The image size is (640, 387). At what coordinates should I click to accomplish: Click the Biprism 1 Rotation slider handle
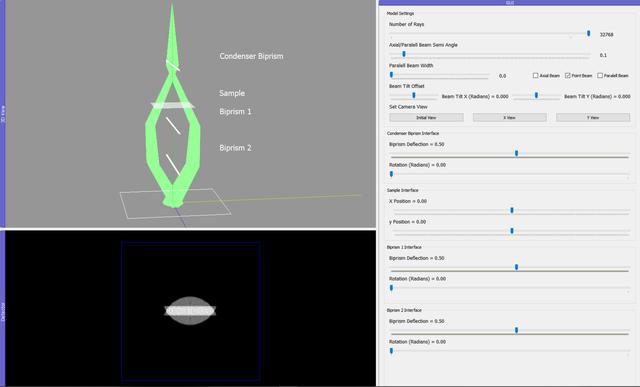pyautogui.click(x=391, y=288)
